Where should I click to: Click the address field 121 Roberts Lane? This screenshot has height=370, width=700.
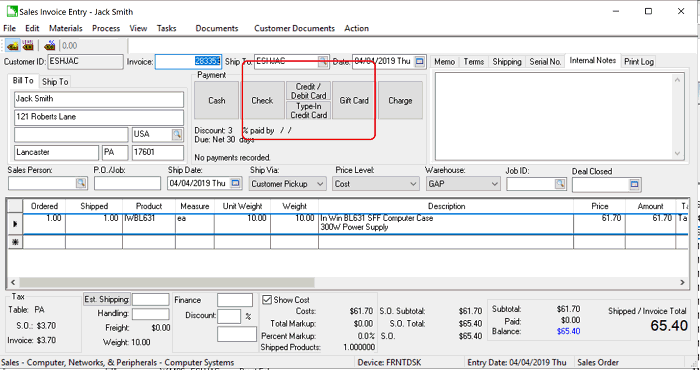coord(99,117)
